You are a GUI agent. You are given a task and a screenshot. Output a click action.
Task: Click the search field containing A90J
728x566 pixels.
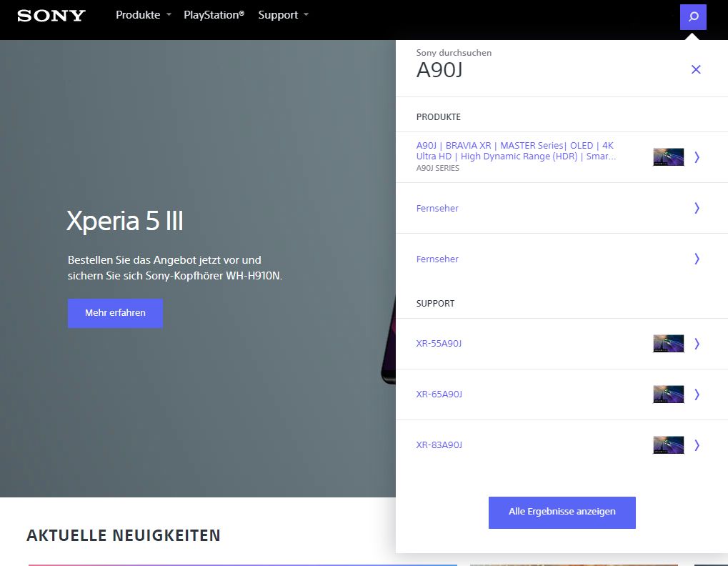tap(548, 69)
